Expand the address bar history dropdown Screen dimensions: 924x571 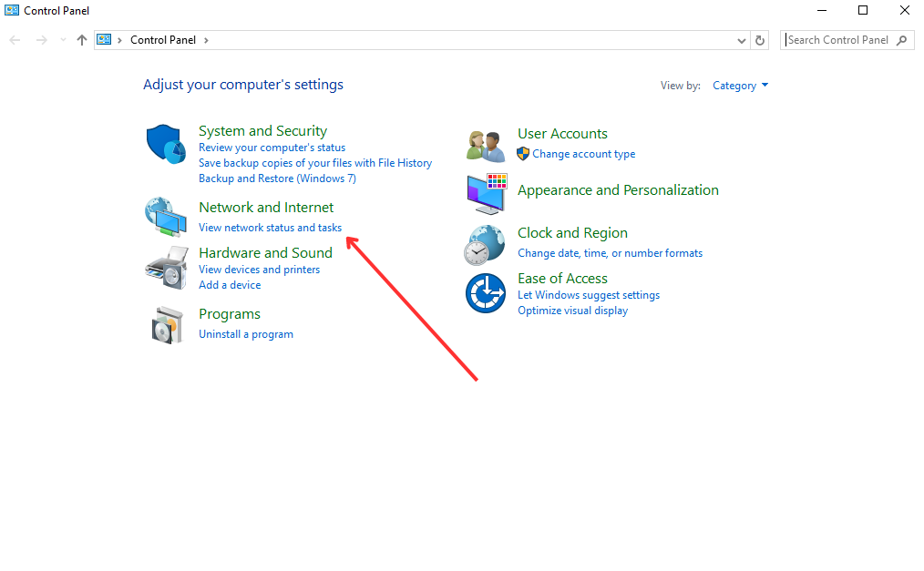point(742,40)
